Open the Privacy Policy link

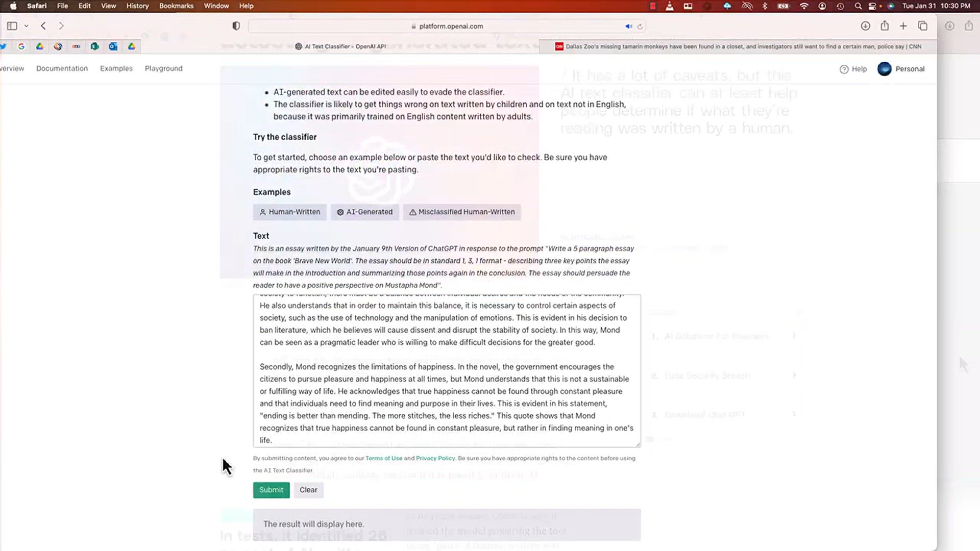[x=435, y=458]
